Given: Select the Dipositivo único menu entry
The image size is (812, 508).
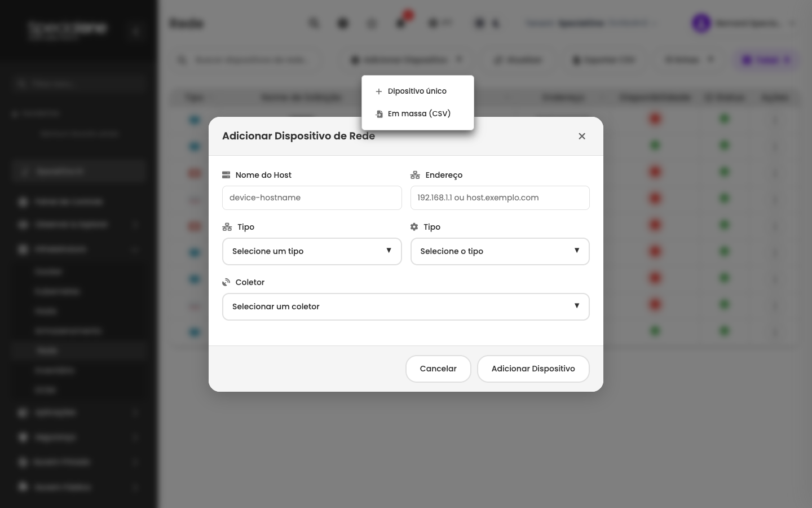Looking at the screenshot, I should 418,91.
